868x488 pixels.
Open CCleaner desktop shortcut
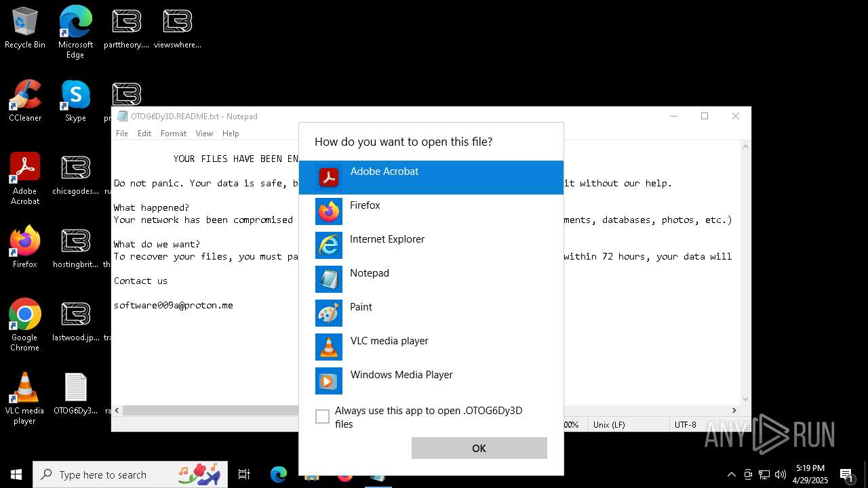(25, 102)
